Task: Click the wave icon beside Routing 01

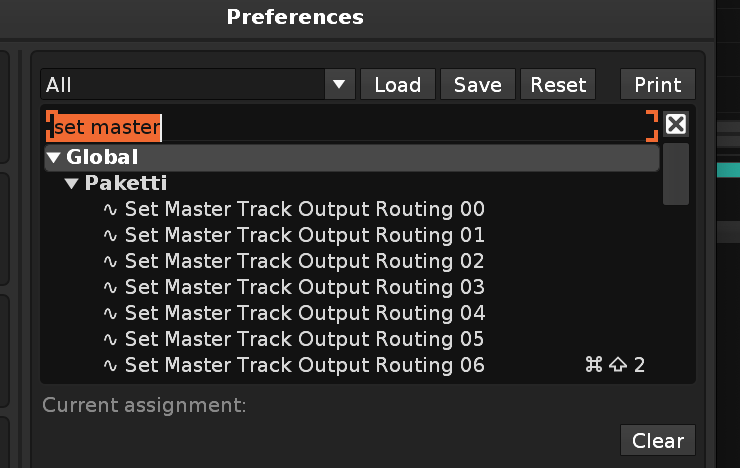Action: pos(112,235)
